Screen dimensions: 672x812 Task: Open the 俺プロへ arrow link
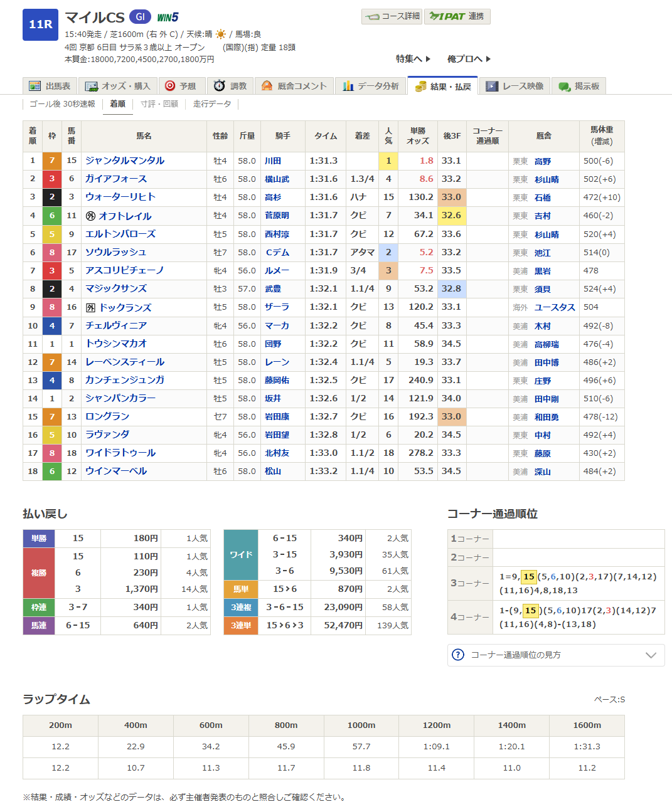469,59
